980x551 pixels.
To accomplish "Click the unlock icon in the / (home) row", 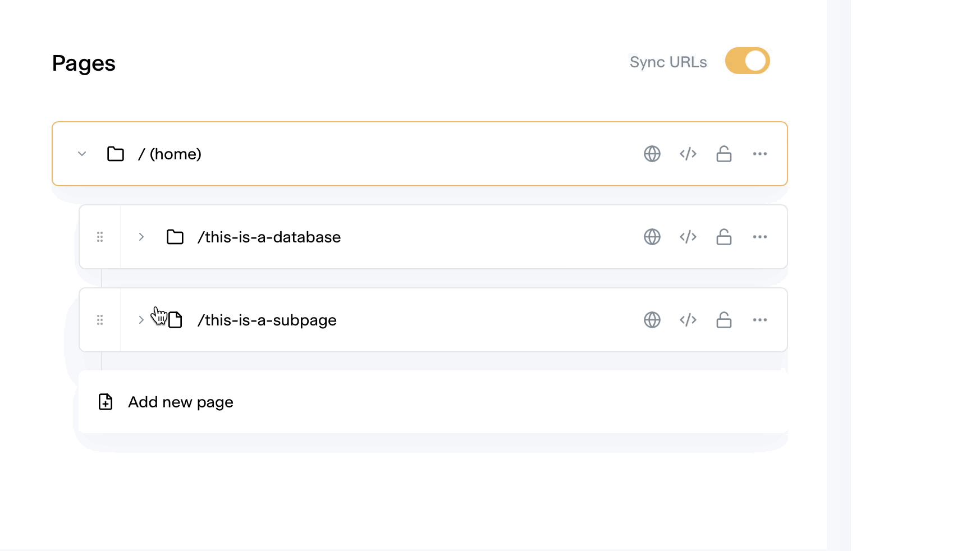I will click(724, 154).
